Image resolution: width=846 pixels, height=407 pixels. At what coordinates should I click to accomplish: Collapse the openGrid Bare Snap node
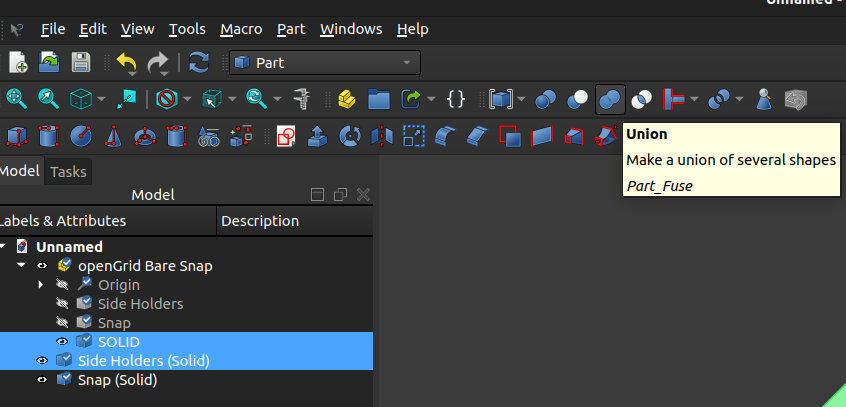tap(22, 266)
